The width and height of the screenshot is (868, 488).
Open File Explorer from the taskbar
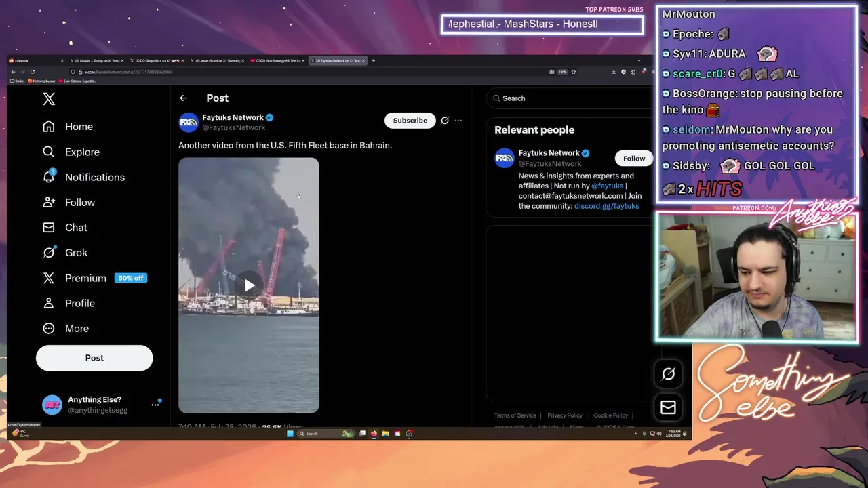385,434
